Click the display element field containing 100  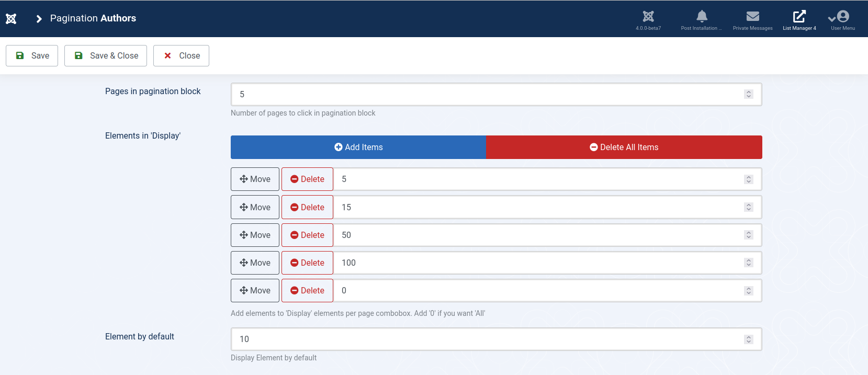(547, 263)
